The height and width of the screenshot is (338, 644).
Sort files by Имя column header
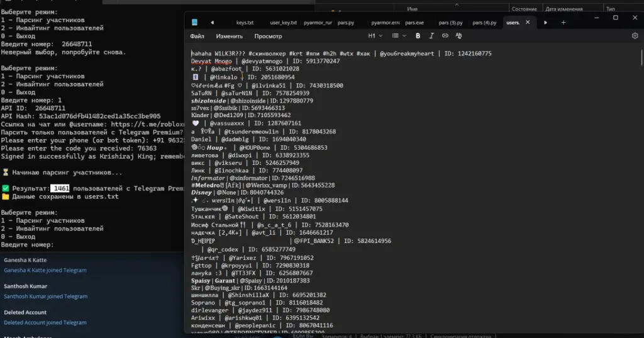(x=413, y=9)
